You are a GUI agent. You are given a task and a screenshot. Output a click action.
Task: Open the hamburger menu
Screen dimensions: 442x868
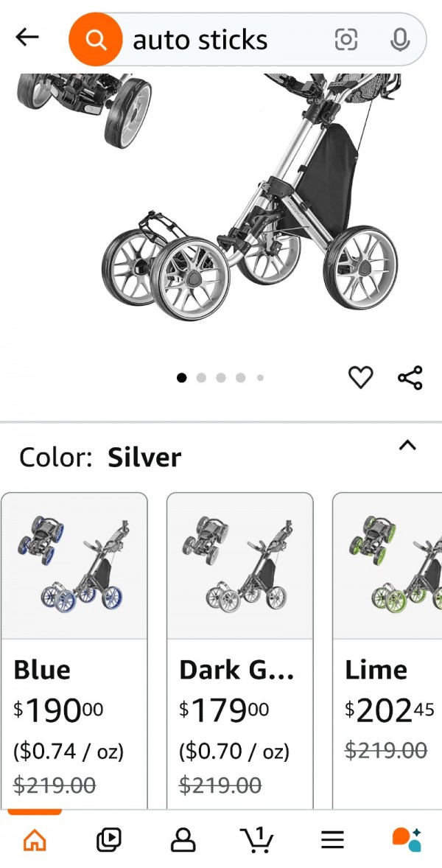[x=332, y=839]
